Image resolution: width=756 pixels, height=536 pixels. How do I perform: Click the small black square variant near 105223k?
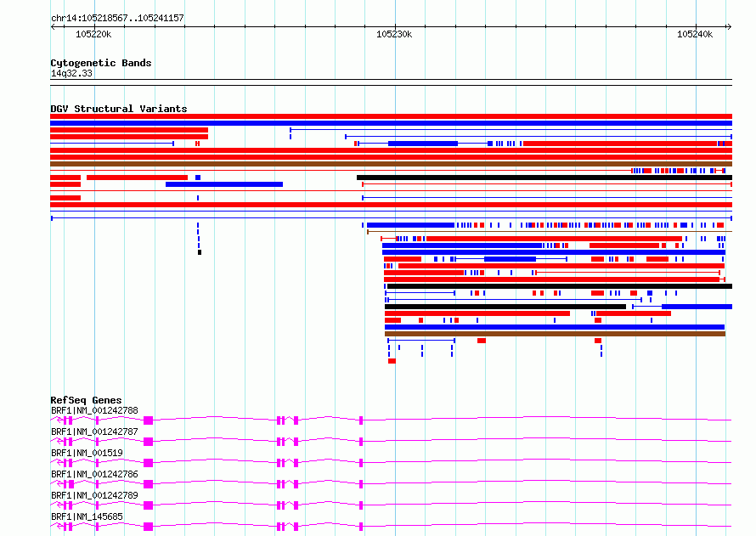click(x=200, y=252)
